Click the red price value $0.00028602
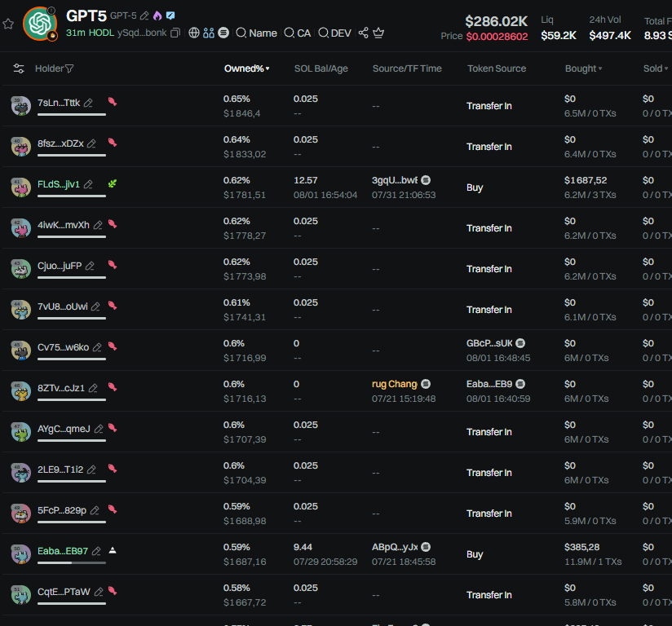 (497, 37)
